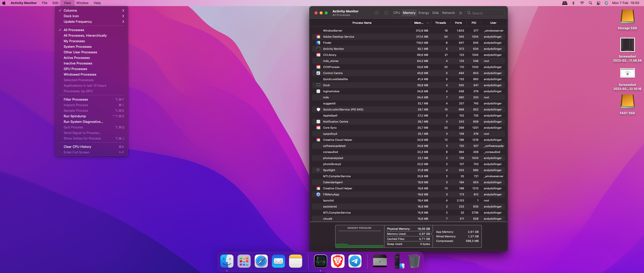Open the Window menu in the menu bar
This screenshot has height=273, width=644.
point(82,3)
